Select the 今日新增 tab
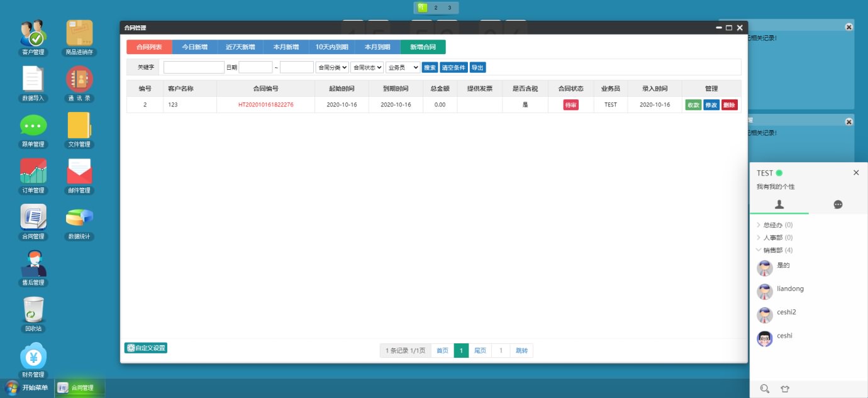 click(194, 47)
